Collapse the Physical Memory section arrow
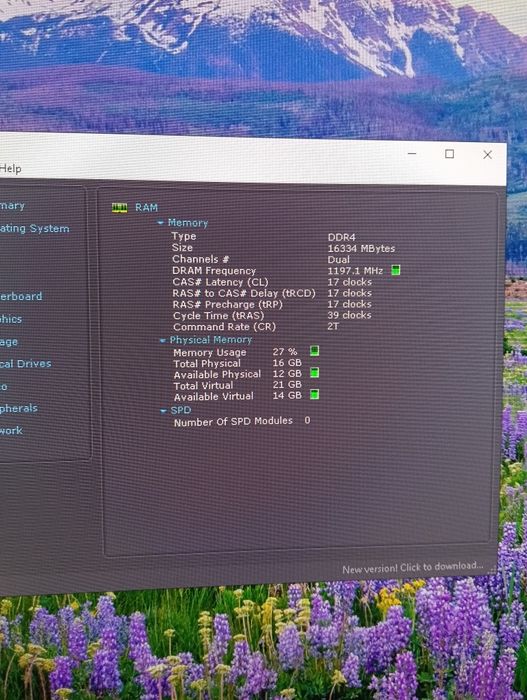 (163, 340)
